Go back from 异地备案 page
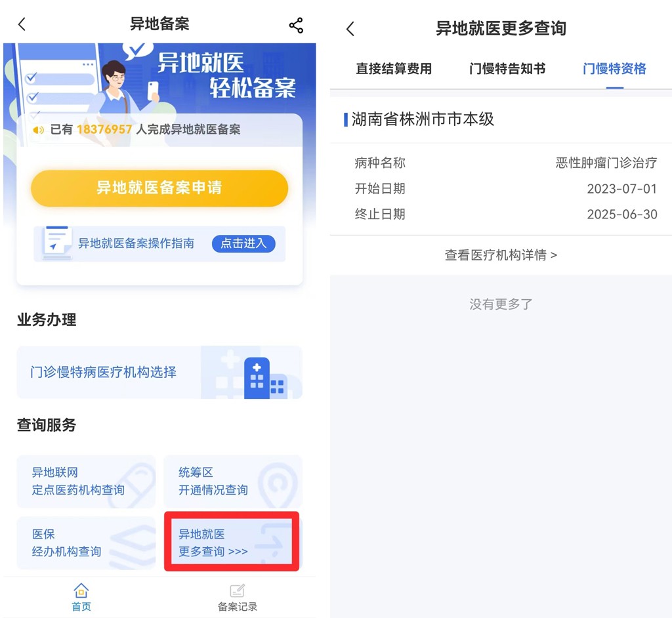 (x=22, y=25)
